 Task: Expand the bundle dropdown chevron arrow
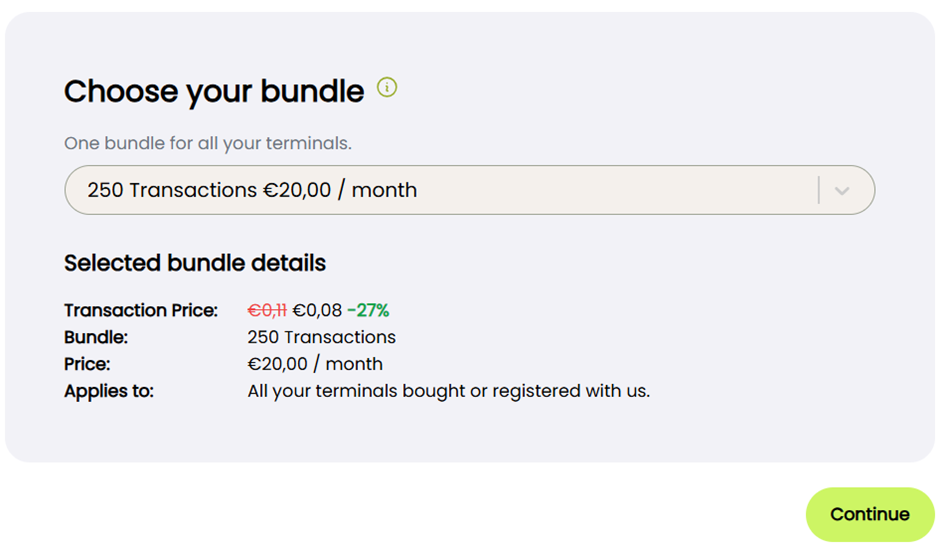tap(842, 191)
